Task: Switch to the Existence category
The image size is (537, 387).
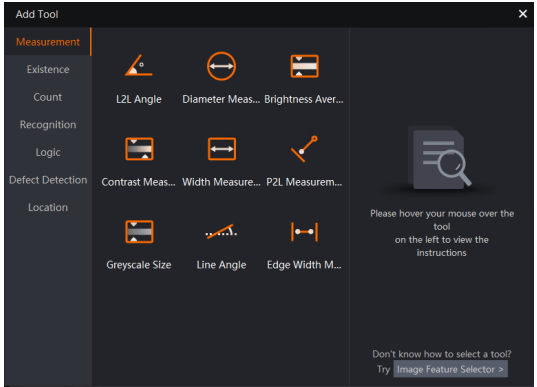Action: [x=48, y=70]
